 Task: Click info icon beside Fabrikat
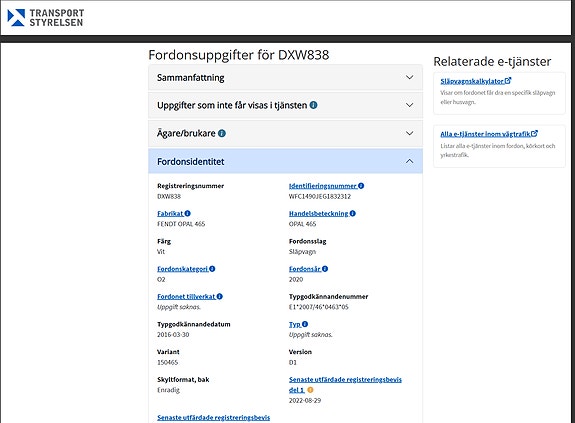(188, 213)
